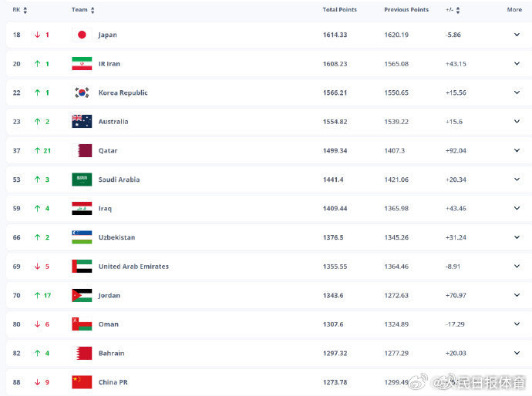Viewport: 532px width, 396px height.
Task: Sort by the +/- column arrows
Action: (457, 10)
